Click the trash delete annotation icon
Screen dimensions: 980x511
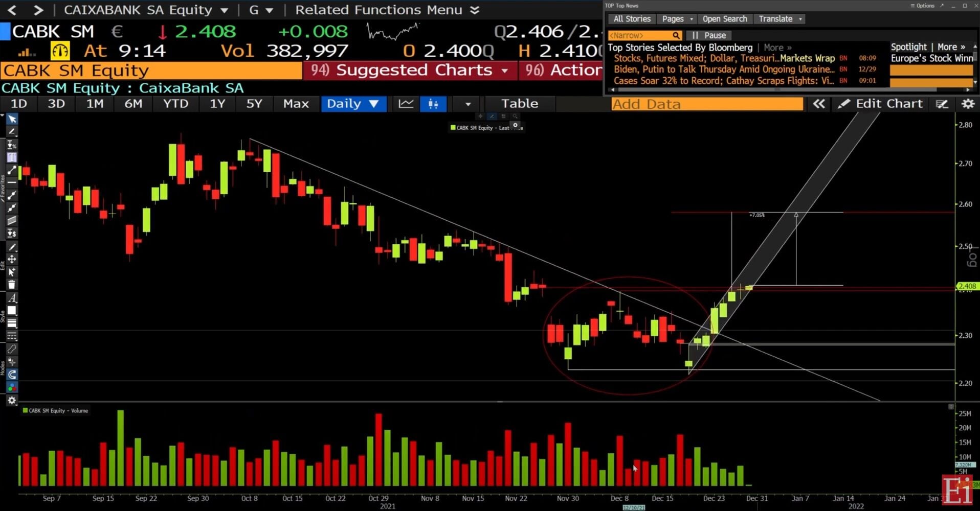pyautogui.click(x=12, y=285)
